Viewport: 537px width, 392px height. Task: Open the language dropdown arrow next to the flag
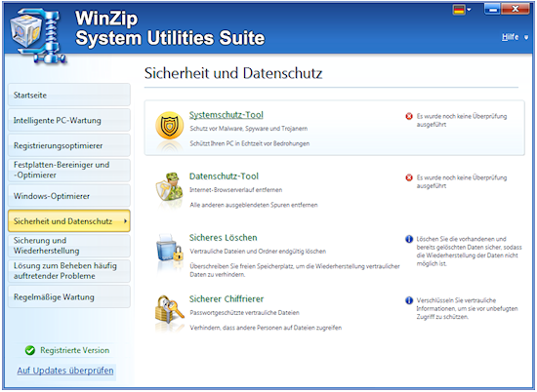470,10
